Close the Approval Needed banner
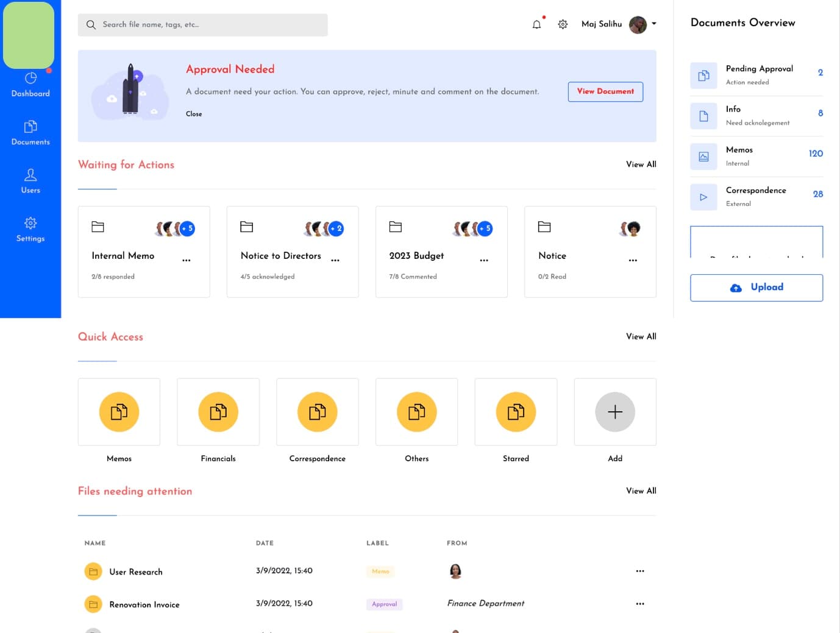The width and height of the screenshot is (840, 633). coord(194,114)
